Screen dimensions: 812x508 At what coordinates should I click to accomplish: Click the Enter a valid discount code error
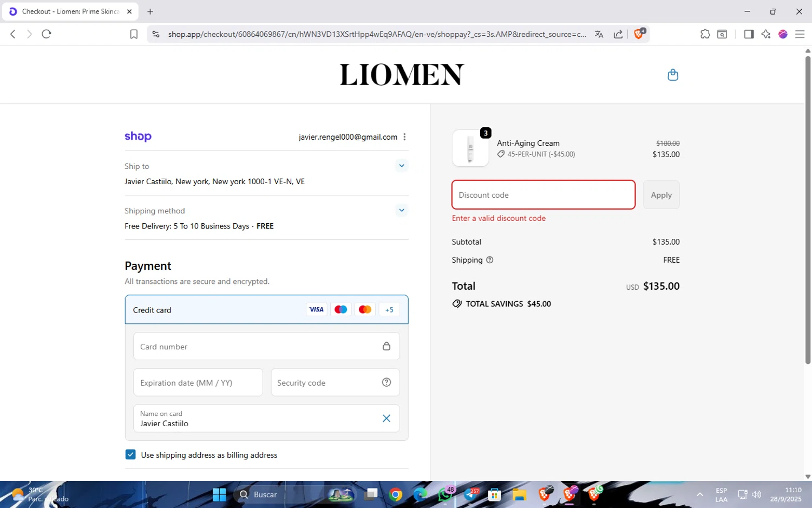[499, 218]
